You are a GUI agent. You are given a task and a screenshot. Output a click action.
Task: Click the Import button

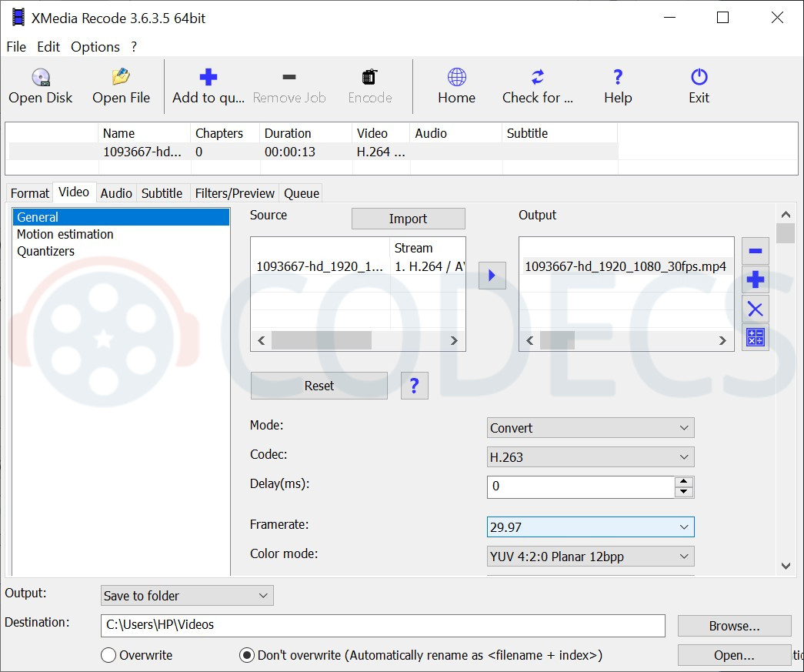coord(408,219)
